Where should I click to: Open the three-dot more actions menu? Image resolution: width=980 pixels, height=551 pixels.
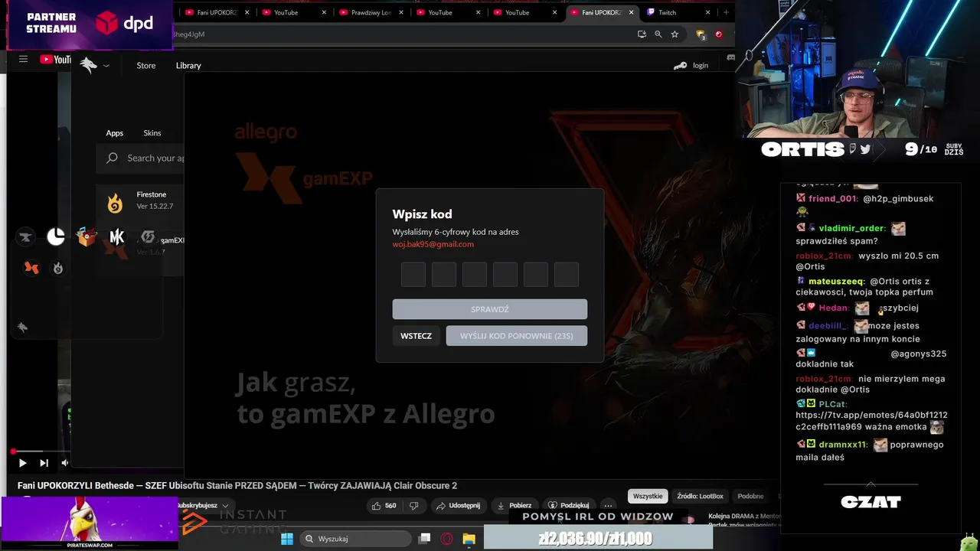tap(608, 505)
